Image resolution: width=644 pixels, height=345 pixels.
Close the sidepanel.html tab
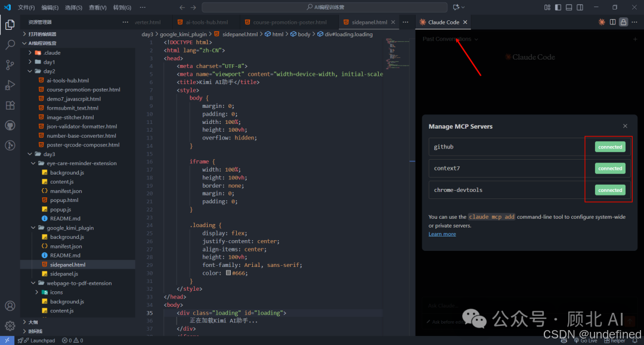pyautogui.click(x=393, y=22)
